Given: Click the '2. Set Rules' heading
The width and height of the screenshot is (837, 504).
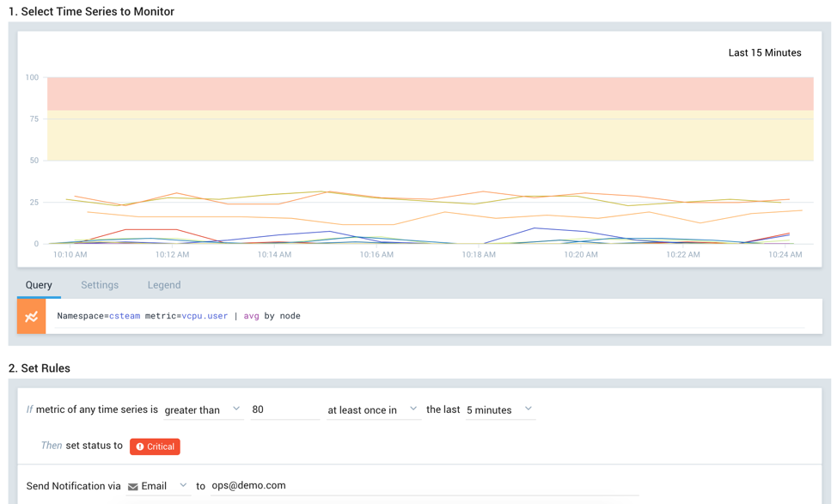Looking at the screenshot, I should pos(40,368).
